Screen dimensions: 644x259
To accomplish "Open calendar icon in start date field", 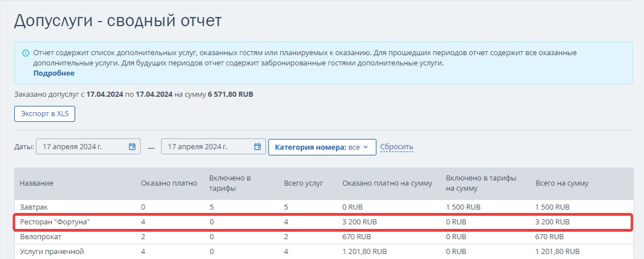I will 132,147.
